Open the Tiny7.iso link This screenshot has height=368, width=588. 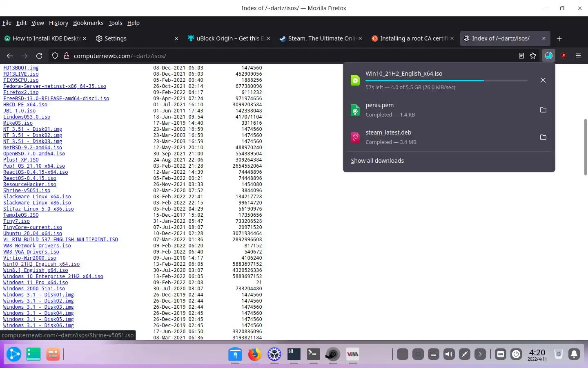16,221
